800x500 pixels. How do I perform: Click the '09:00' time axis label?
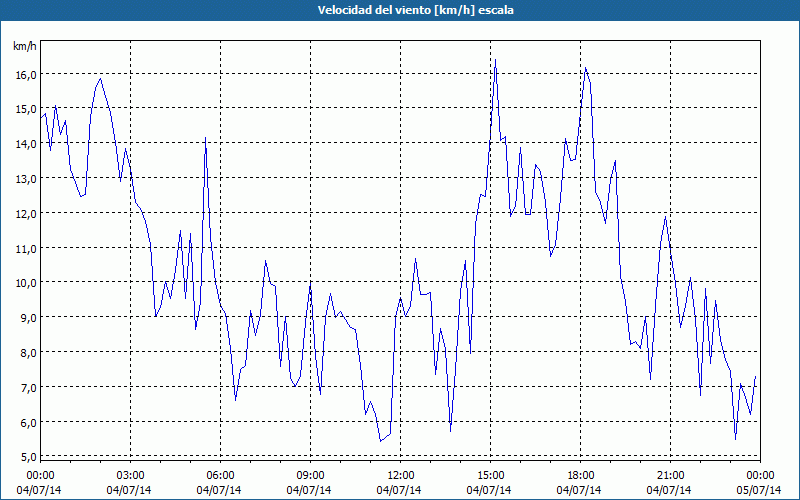[310, 476]
